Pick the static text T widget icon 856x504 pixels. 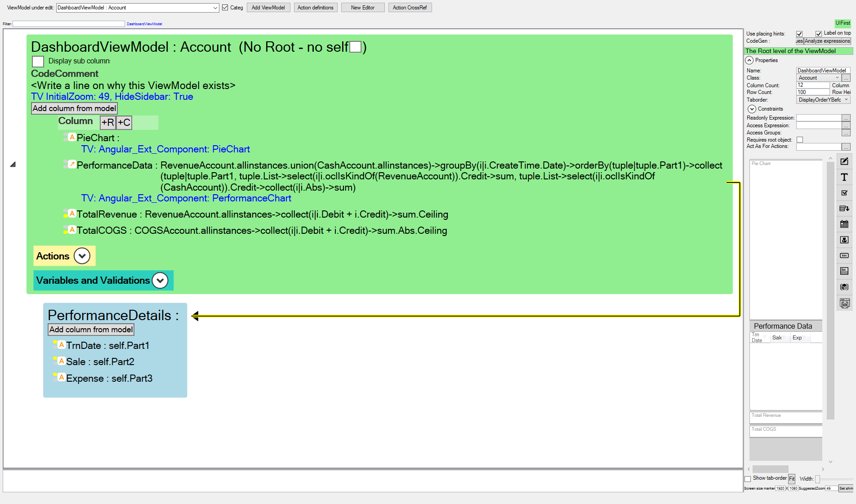pyautogui.click(x=844, y=177)
